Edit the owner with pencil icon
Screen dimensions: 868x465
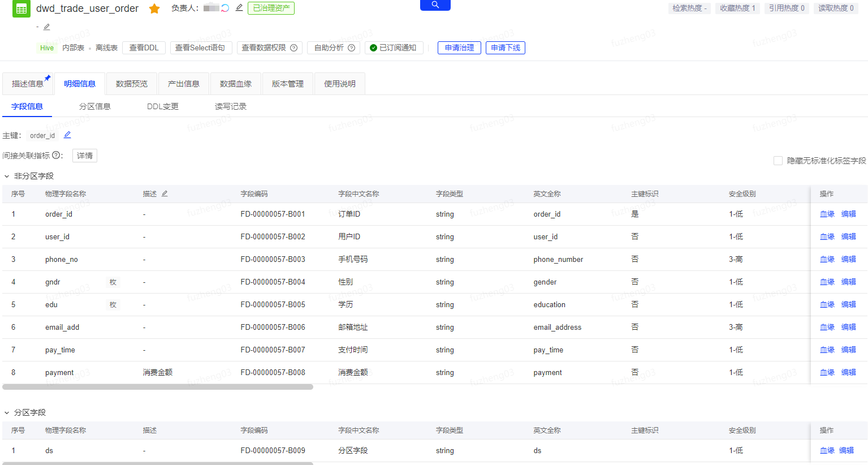click(x=239, y=7)
